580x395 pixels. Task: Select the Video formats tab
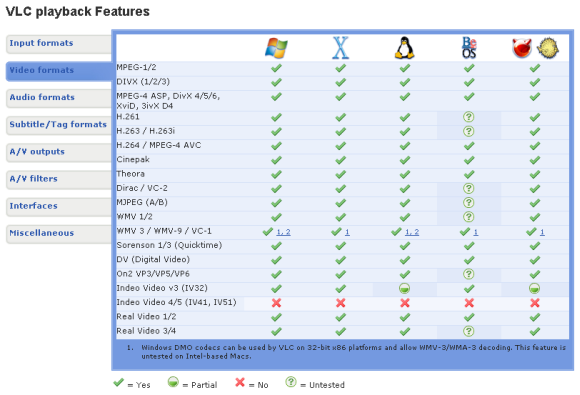pyautogui.click(x=59, y=71)
